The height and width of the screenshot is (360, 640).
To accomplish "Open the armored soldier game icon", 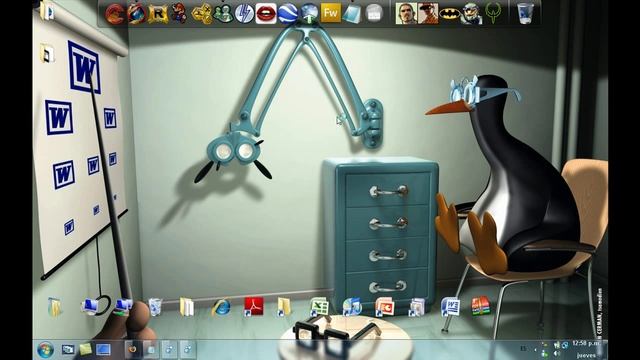I will coord(471,14).
